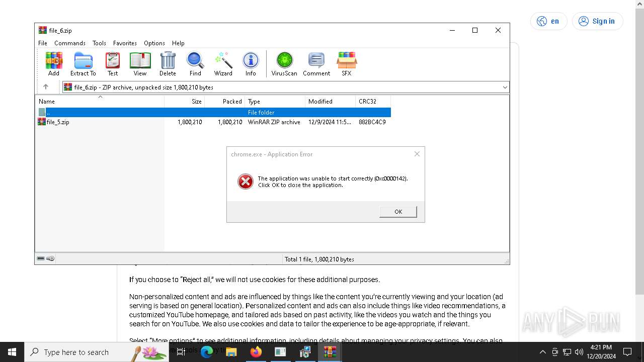Viewport: 644px width, 362px height.
Task: Open the Wizard tool
Action: (223, 64)
